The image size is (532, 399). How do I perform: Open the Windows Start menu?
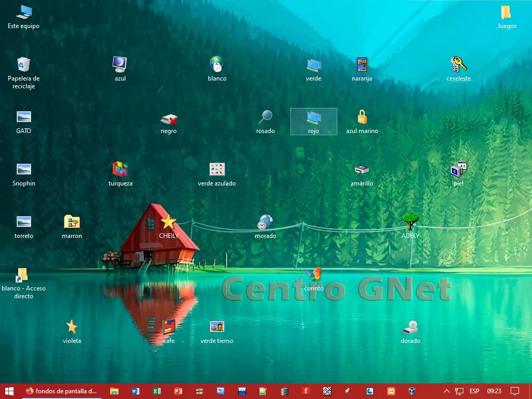point(9,391)
